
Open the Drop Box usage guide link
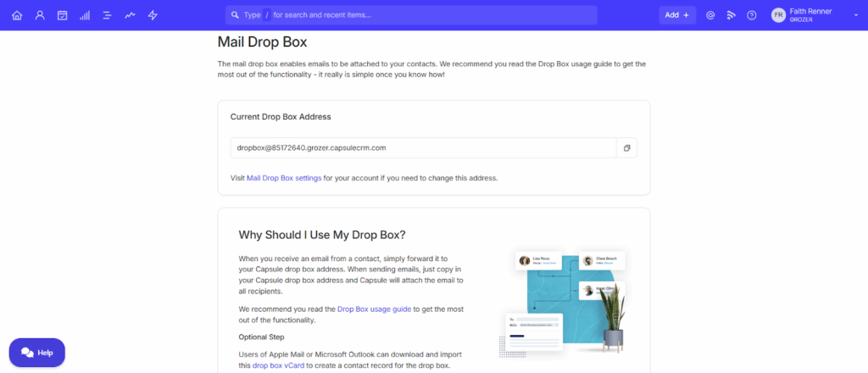tap(374, 309)
